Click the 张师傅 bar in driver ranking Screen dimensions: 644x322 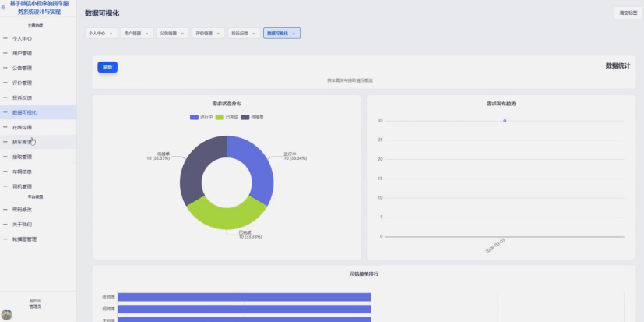coord(245,297)
